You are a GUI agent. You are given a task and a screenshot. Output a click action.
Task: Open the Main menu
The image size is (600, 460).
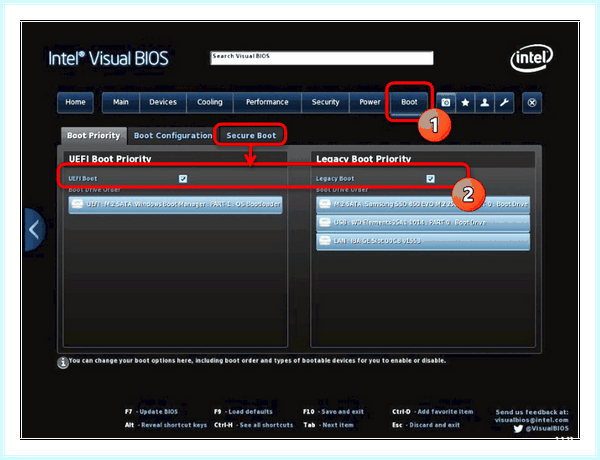(121, 103)
